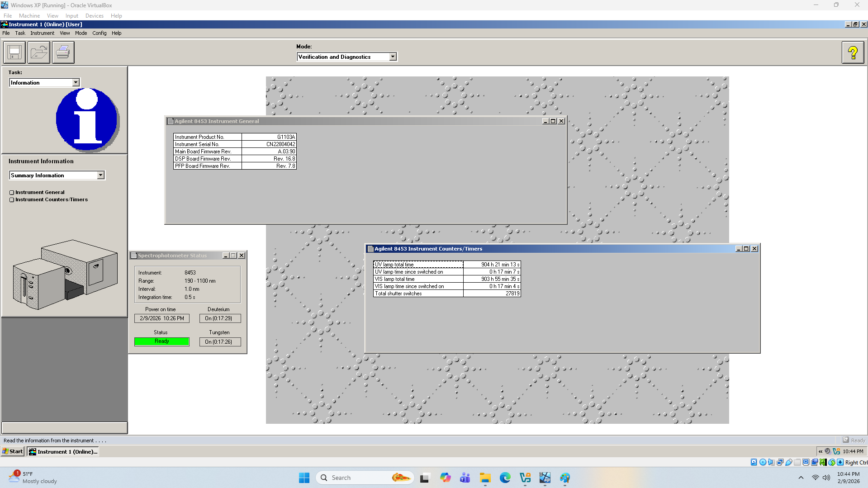Open help via the yellow question mark icon
The height and width of the screenshot is (488, 868).
tap(853, 52)
